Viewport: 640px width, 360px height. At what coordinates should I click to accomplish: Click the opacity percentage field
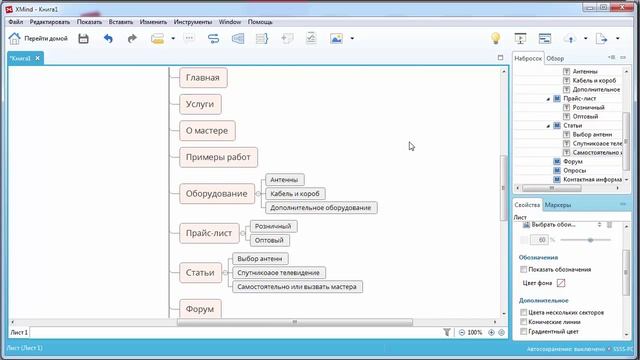click(x=539, y=240)
